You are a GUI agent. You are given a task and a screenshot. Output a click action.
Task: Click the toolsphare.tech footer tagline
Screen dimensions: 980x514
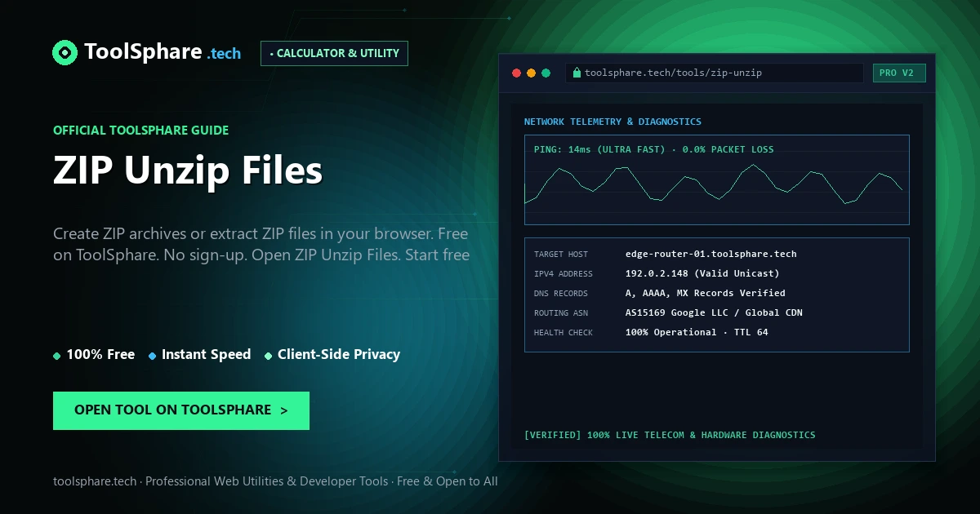[275, 481]
